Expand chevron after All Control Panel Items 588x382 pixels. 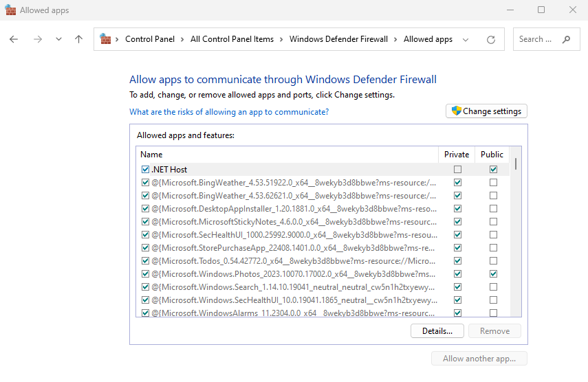pyautogui.click(x=281, y=39)
